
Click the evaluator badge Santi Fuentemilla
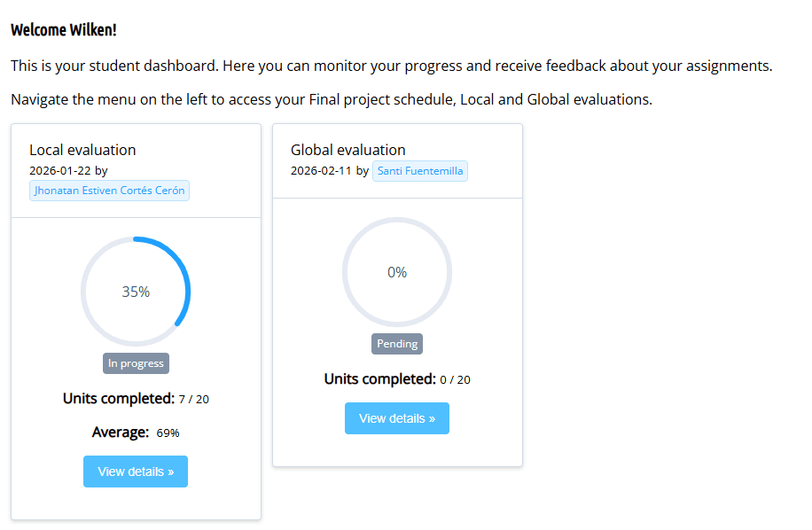click(420, 170)
